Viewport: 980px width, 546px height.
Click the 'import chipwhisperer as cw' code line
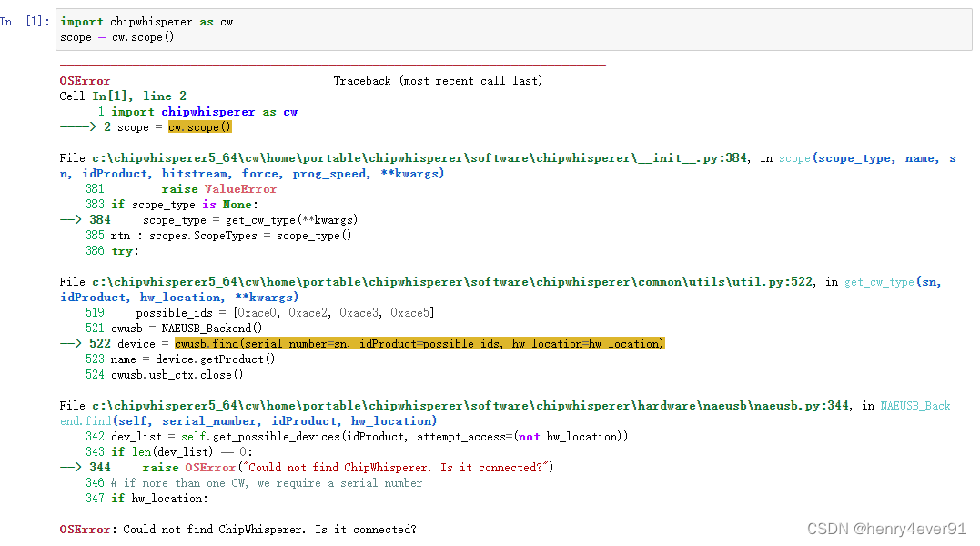point(146,22)
